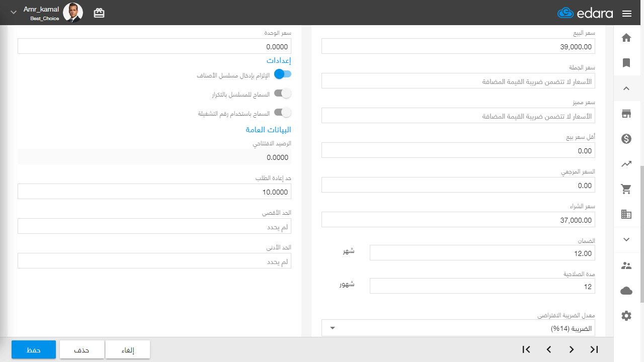Image resolution: width=644 pixels, height=362 pixels.
Task: Click the أقل سعر بيع field
Action: [458, 150]
